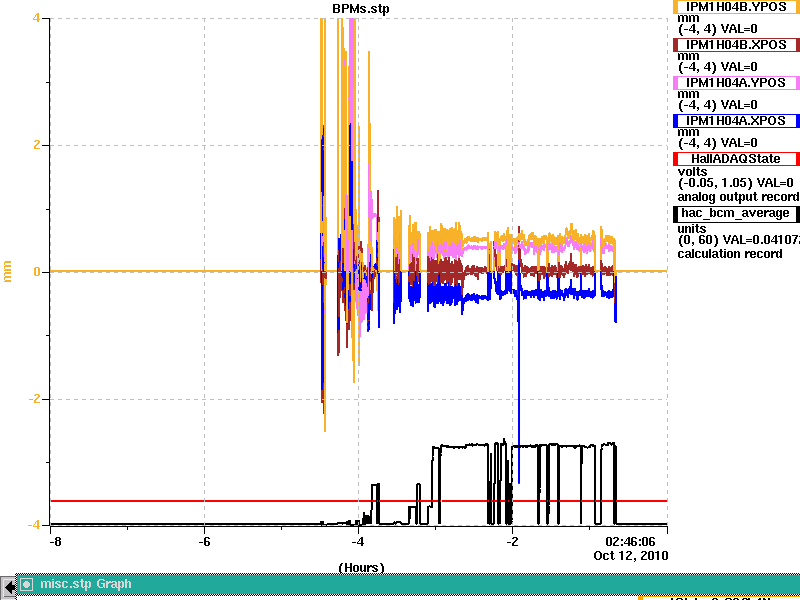
Task: Select the HallADAQState legend entry
Action: tap(736, 159)
